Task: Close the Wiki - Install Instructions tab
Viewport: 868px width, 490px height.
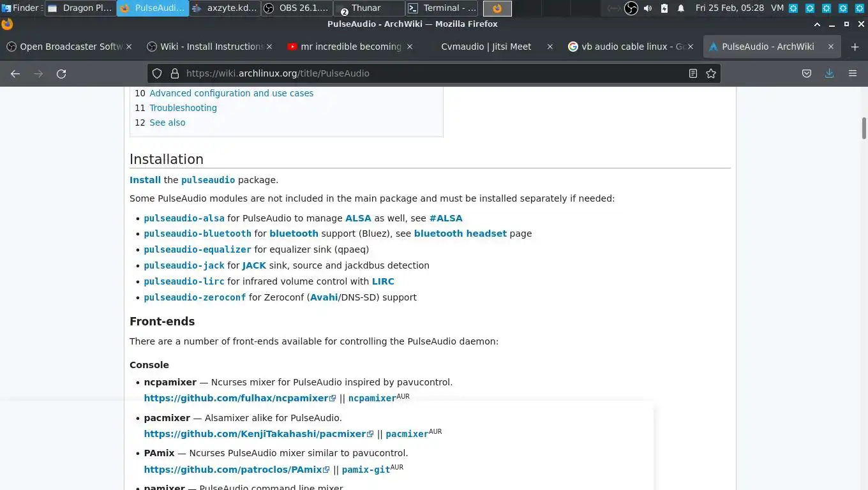Action: click(269, 47)
